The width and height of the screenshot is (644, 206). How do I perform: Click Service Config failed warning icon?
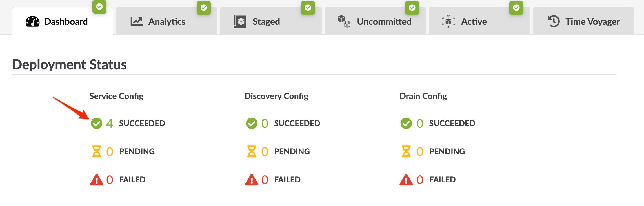click(x=96, y=180)
